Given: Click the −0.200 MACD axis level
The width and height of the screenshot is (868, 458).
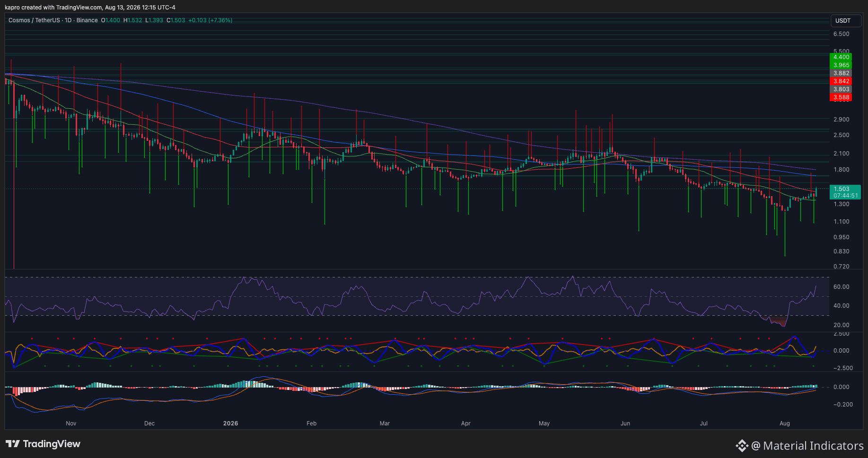Looking at the screenshot, I should (842, 405).
